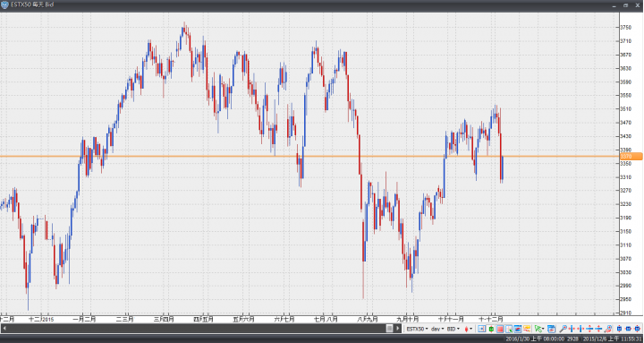Click the magnifier reset zoom icon
Viewport: 644px width, 343px height.
point(608,329)
